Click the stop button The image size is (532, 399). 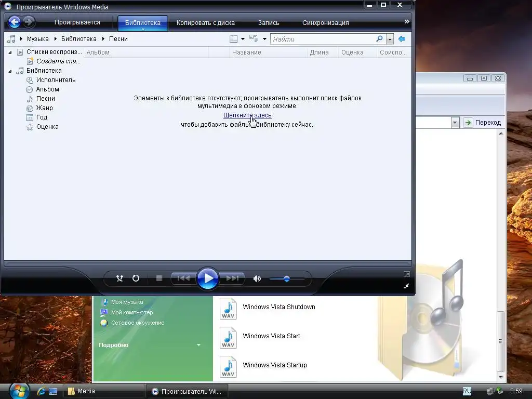click(159, 278)
